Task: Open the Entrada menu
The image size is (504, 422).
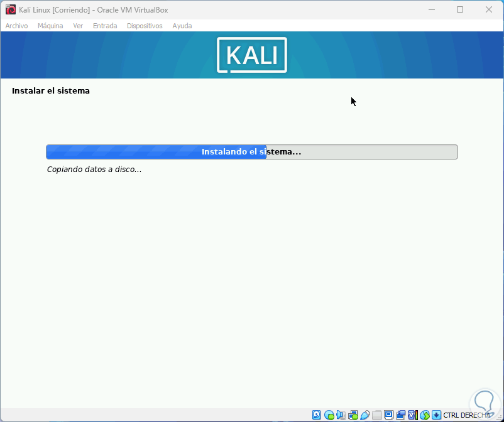Action: pos(105,26)
